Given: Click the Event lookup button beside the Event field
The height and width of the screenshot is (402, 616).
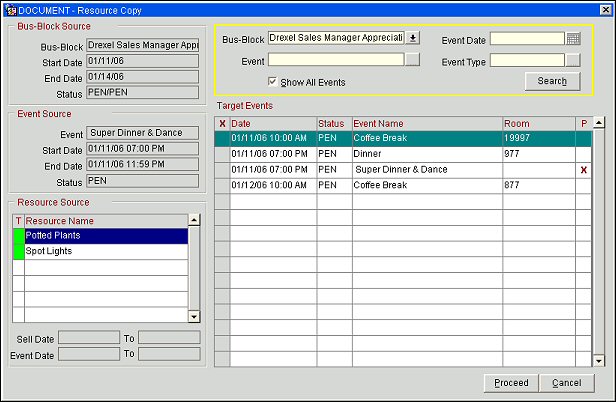Looking at the screenshot, I should coord(413,61).
